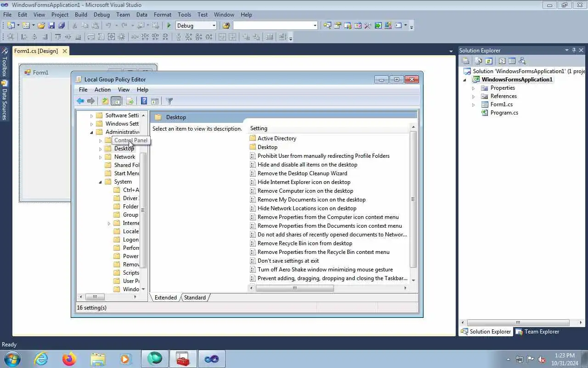Click the Extension Manager green arrow icon
Screen dimensions: 588x368
378,26
